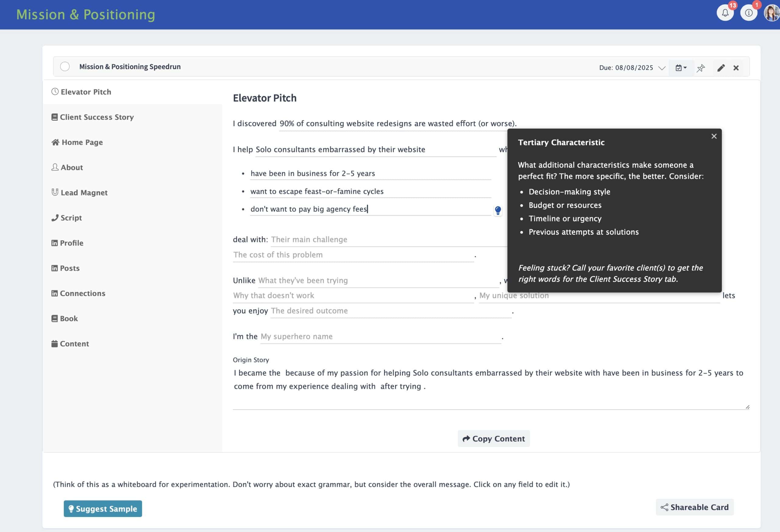Screen dimensions: 780x532
Task: Click the Suggest Sample button
Action: tap(103, 509)
